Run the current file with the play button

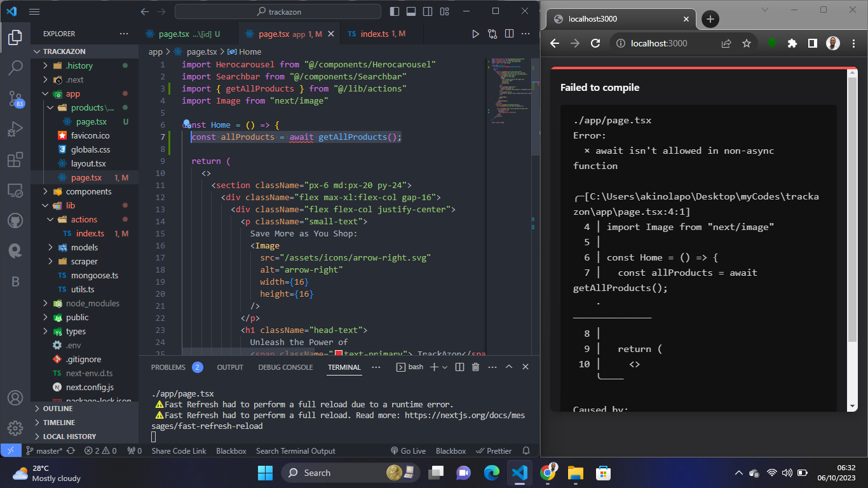tap(476, 34)
